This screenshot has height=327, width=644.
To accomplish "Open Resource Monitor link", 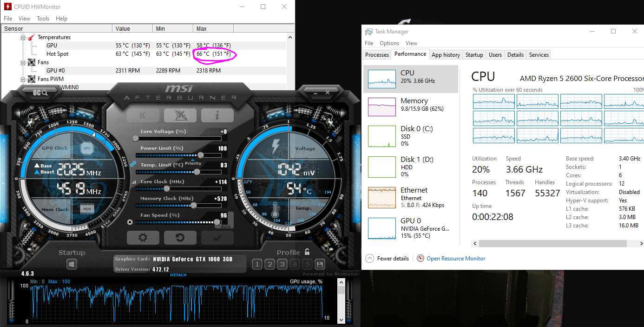I will pyautogui.click(x=451, y=259).
